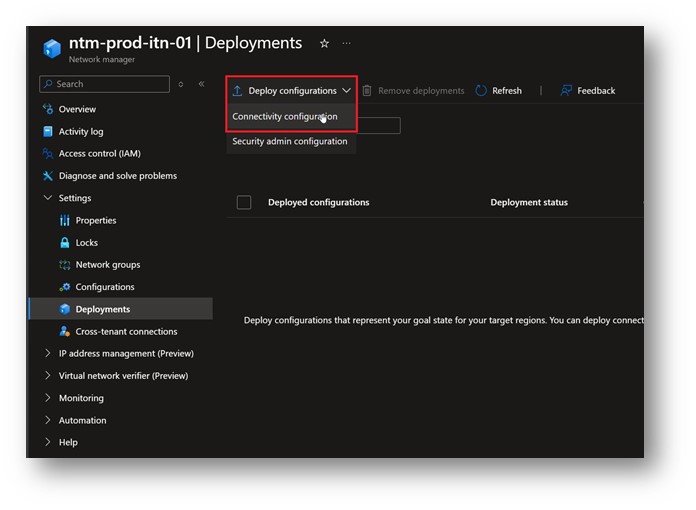Open Properties under Settings
Screen dimensions: 696x510
click(96, 220)
